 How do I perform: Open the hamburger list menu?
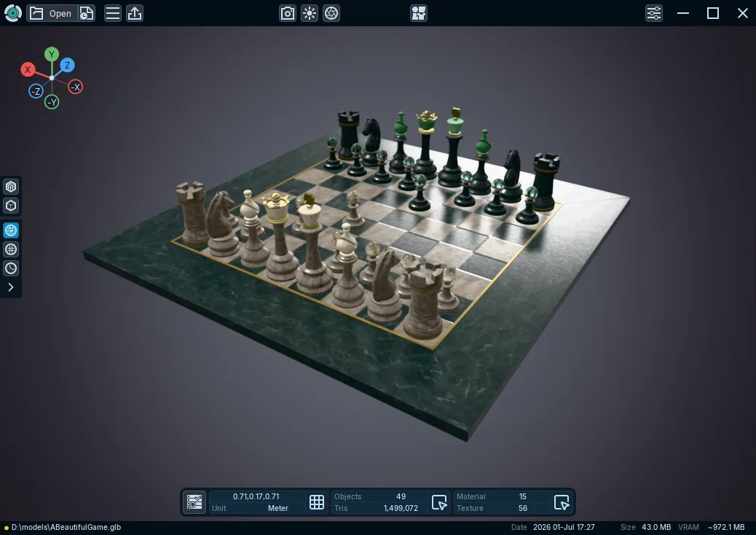pos(113,13)
